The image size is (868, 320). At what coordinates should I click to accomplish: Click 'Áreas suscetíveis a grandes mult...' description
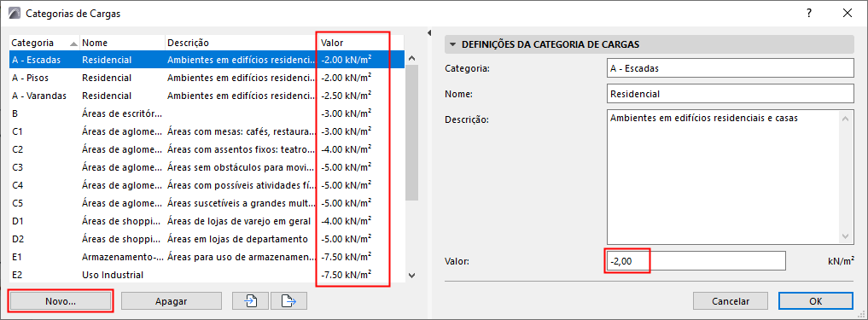[x=242, y=202]
